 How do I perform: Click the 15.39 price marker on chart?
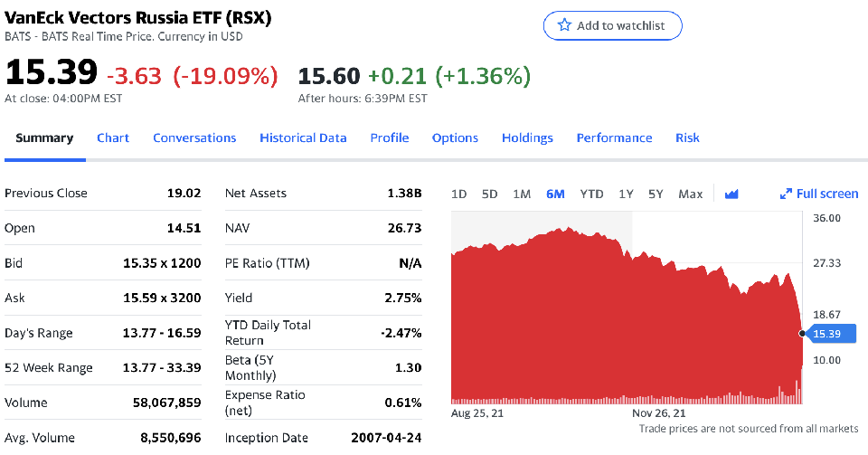[x=826, y=334]
